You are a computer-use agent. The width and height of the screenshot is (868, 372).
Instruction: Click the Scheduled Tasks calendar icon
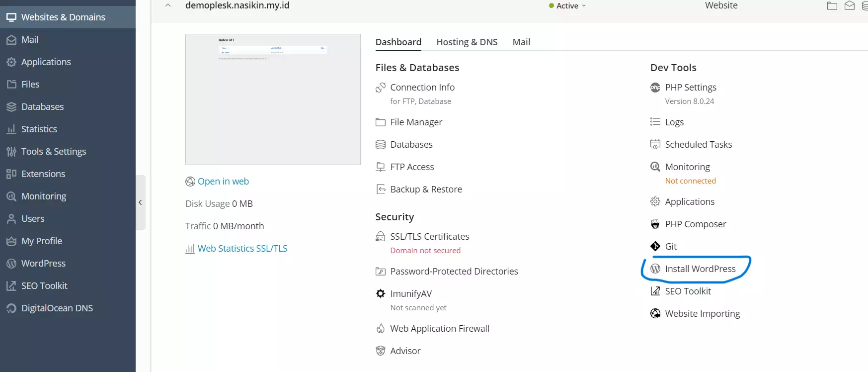tap(655, 145)
